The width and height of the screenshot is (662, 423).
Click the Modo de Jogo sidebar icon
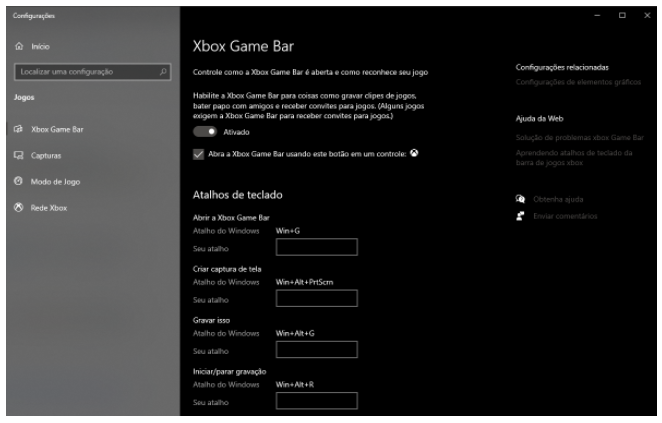tap(18, 181)
